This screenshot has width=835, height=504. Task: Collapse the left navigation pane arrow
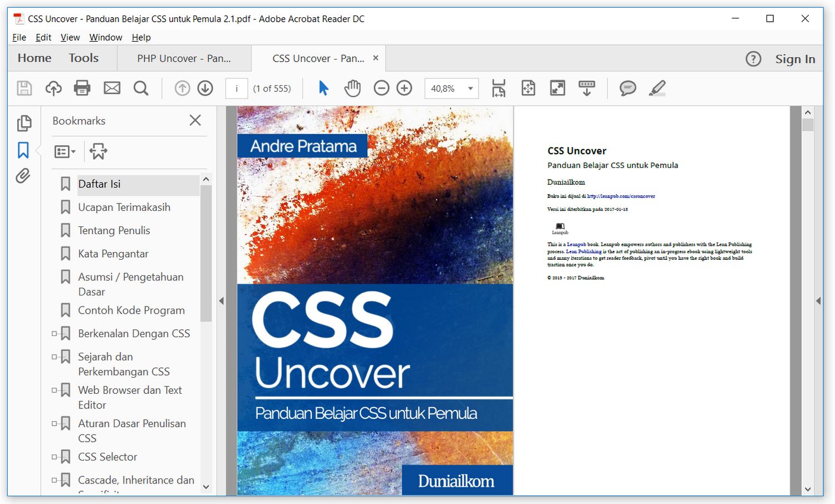pyautogui.click(x=221, y=301)
